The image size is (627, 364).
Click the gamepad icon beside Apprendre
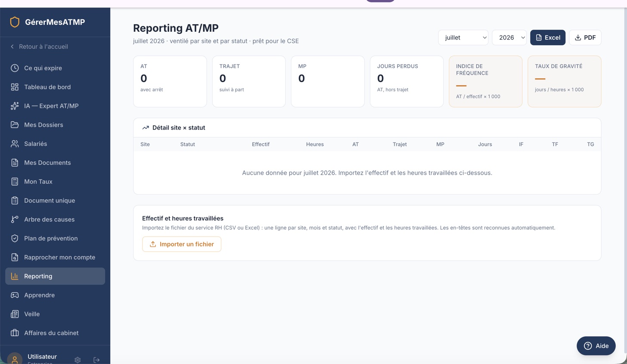[x=15, y=295]
